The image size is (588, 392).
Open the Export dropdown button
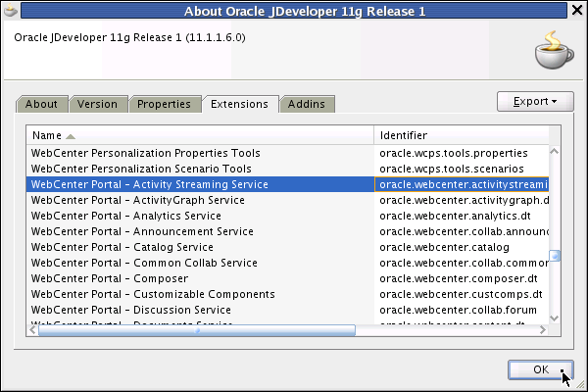tap(535, 101)
